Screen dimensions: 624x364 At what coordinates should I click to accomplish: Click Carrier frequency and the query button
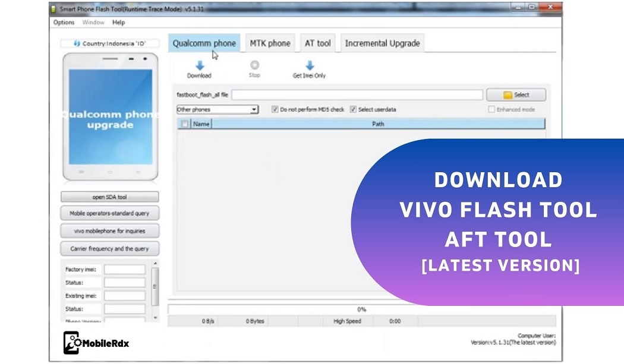click(x=109, y=249)
